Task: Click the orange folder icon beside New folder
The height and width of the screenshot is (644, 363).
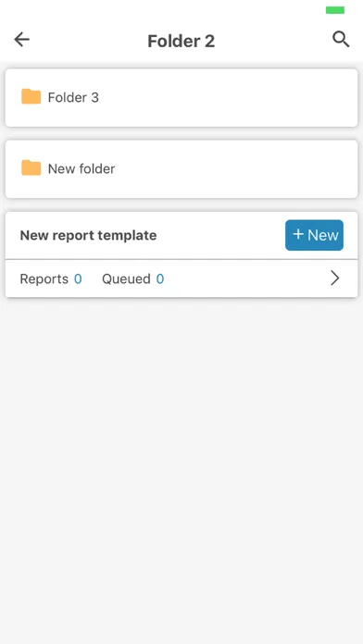Action: tap(31, 168)
